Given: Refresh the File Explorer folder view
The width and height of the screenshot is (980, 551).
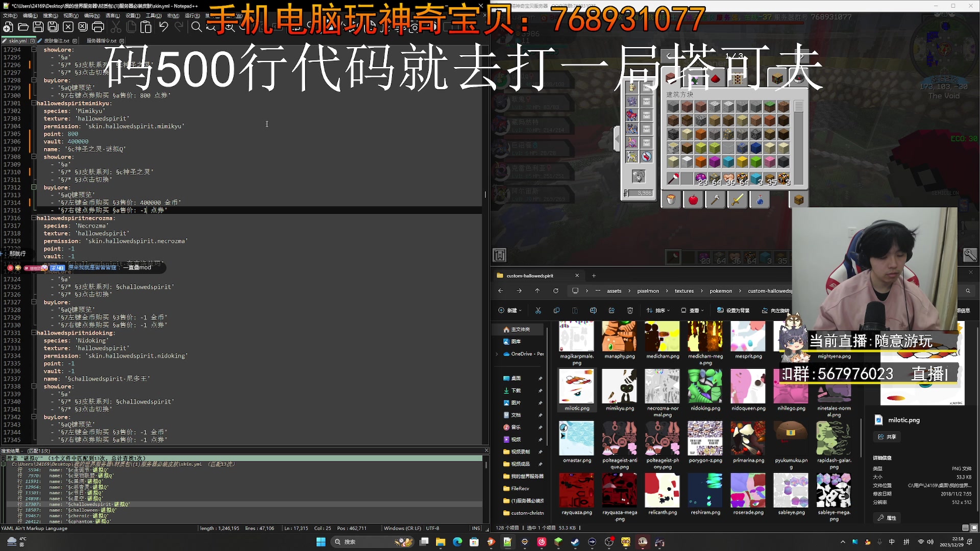Looking at the screenshot, I should pos(555,291).
